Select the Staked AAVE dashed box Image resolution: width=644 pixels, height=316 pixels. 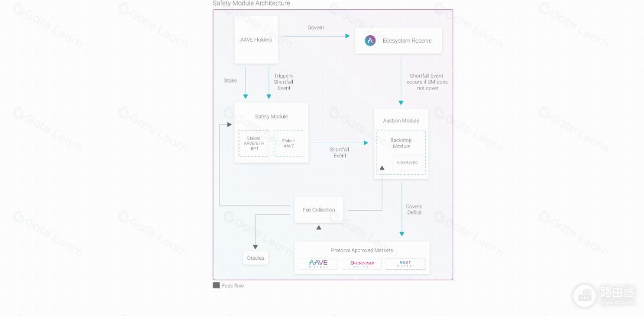point(288,144)
